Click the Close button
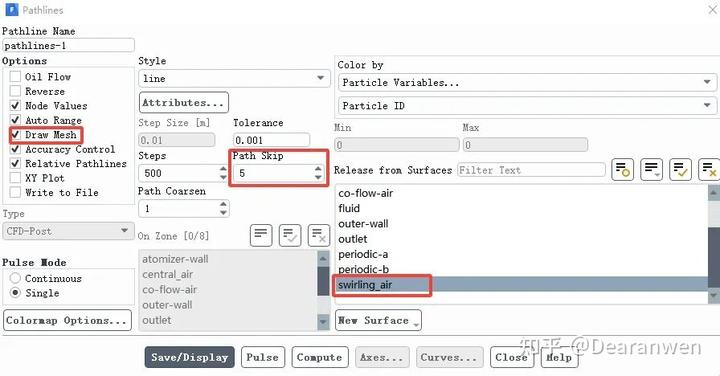The height and width of the screenshot is (376, 720). (512, 357)
